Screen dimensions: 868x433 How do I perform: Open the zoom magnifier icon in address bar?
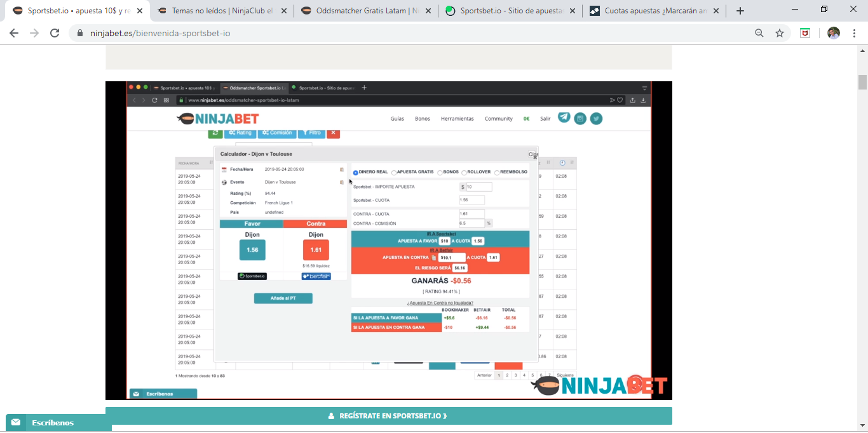(759, 33)
